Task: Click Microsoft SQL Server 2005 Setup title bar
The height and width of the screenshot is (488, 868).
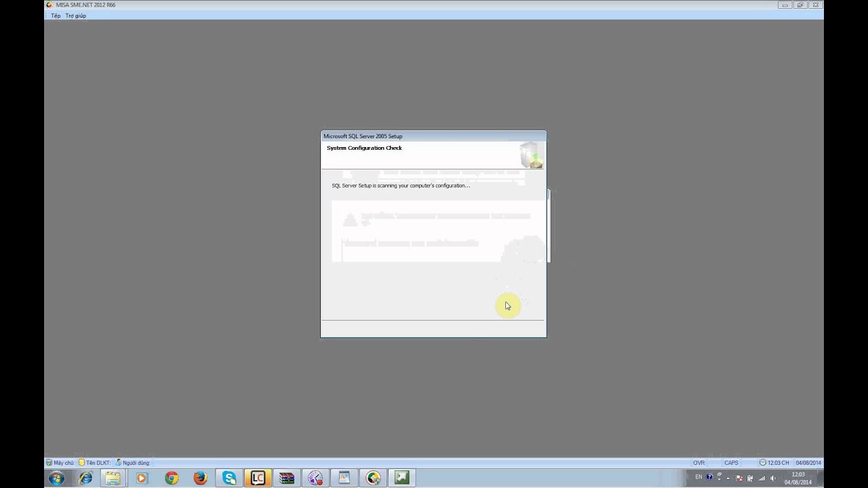Action: (433, 136)
